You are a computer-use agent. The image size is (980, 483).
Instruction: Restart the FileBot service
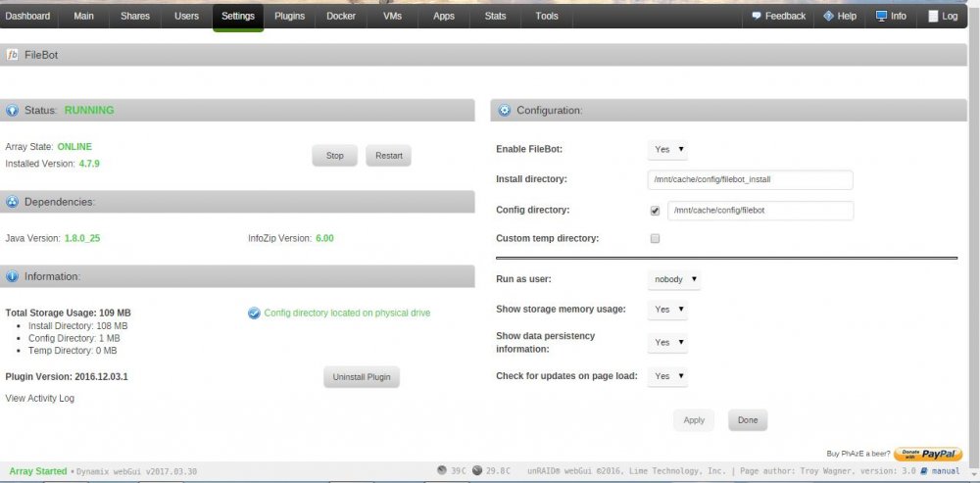point(389,156)
